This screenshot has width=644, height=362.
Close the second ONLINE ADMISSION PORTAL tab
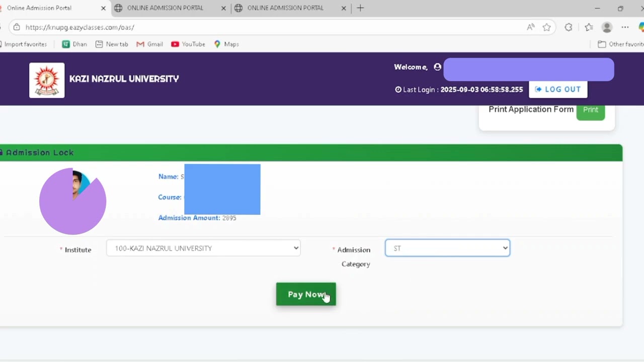click(x=224, y=8)
